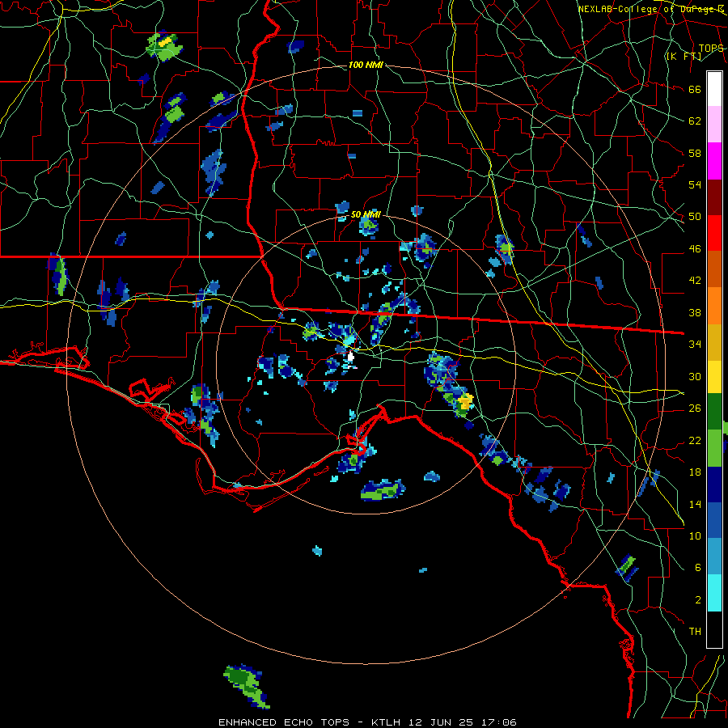Viewport: 728px width, 728px height.
Task: Click the "30" legend value
Action: (x=695, y=376)
